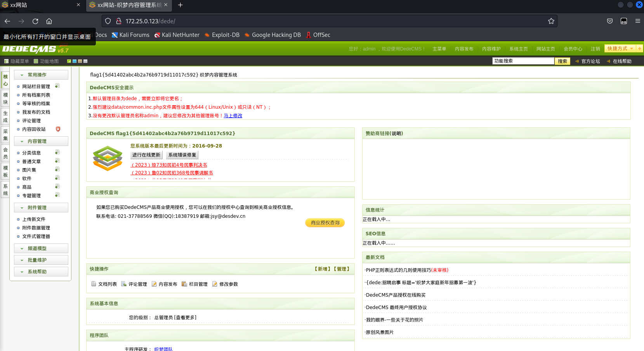The image size is (644, 351).
Task: Click the 栏目管理 quick action icon
Action: pos(184,284)
